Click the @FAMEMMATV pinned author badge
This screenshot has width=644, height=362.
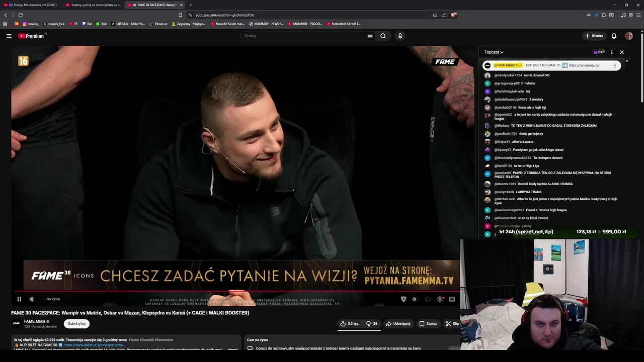click(507, 65)
